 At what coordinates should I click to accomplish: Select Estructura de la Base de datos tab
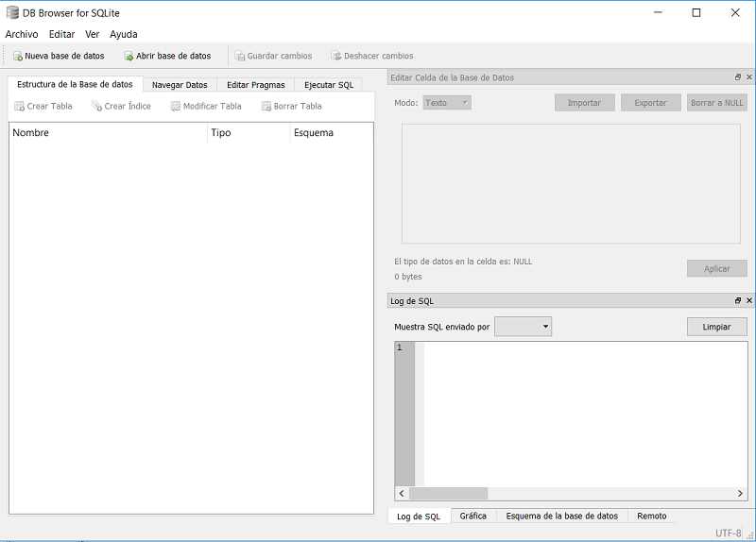coord(75,84)
